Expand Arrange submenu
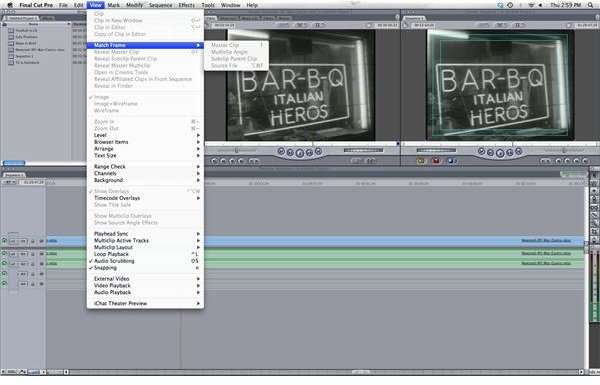The width and height of the screenshot is (600, 385). click(x=145, y=149)
